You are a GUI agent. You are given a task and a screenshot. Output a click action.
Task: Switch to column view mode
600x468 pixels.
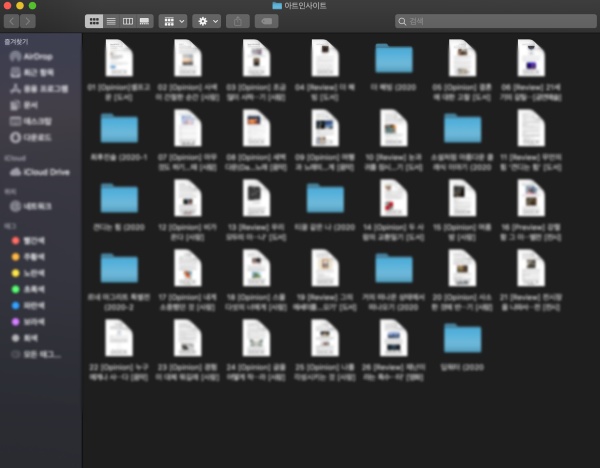128,21
